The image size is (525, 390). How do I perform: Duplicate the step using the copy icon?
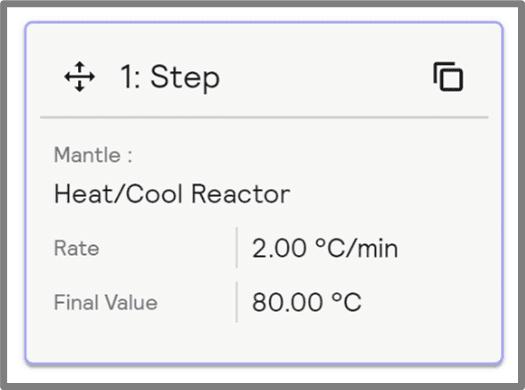point(448,77)
